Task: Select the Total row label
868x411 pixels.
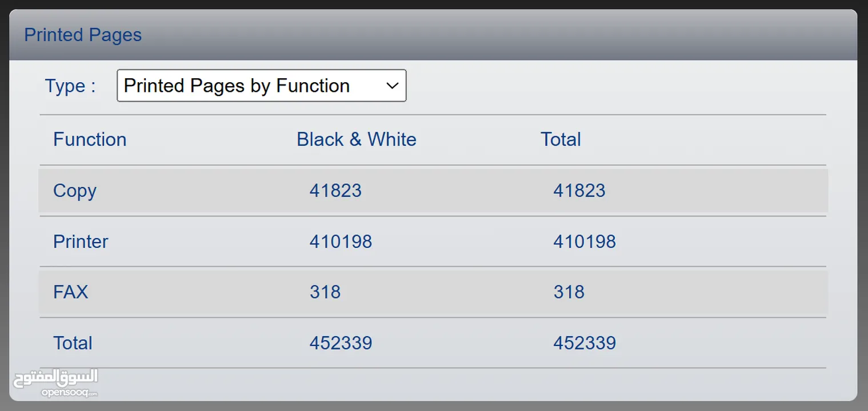Action: pyautogui.click(x=73, y=343)
